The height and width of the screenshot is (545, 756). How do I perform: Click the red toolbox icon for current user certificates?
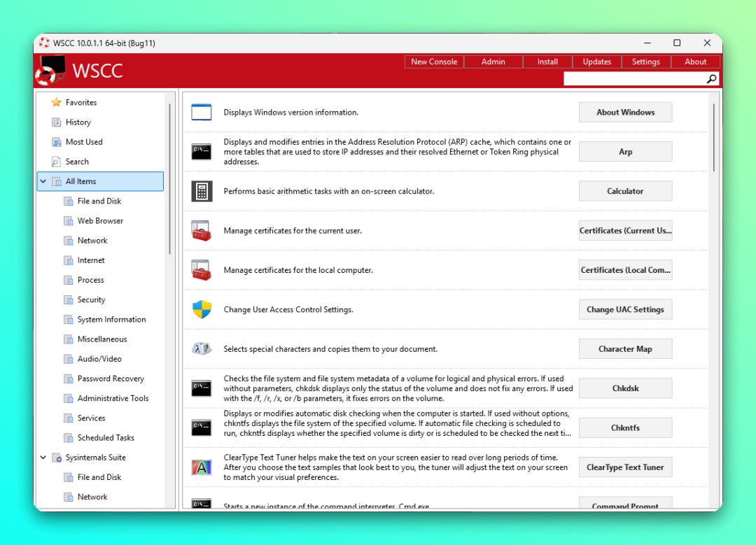[x=202, y=230]
